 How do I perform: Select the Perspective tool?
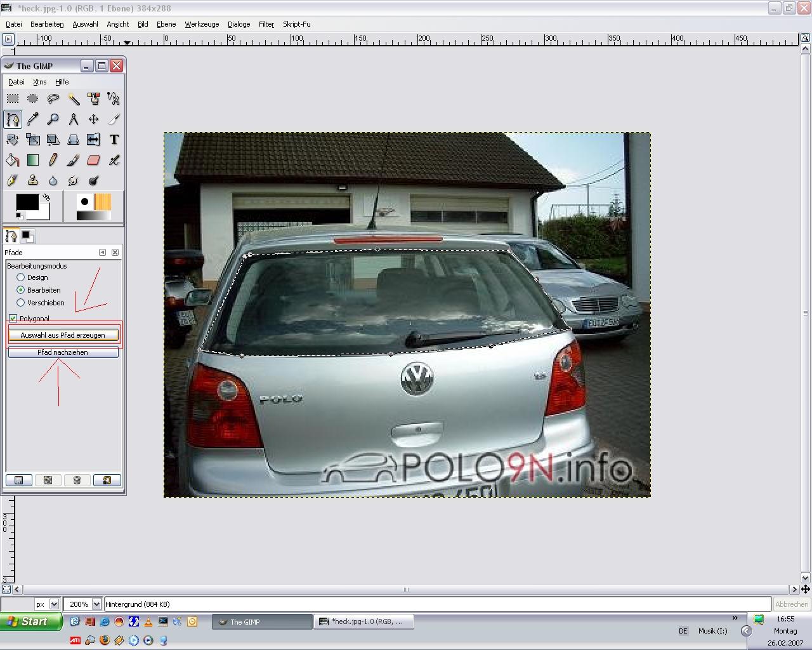[x=74, y=140]
